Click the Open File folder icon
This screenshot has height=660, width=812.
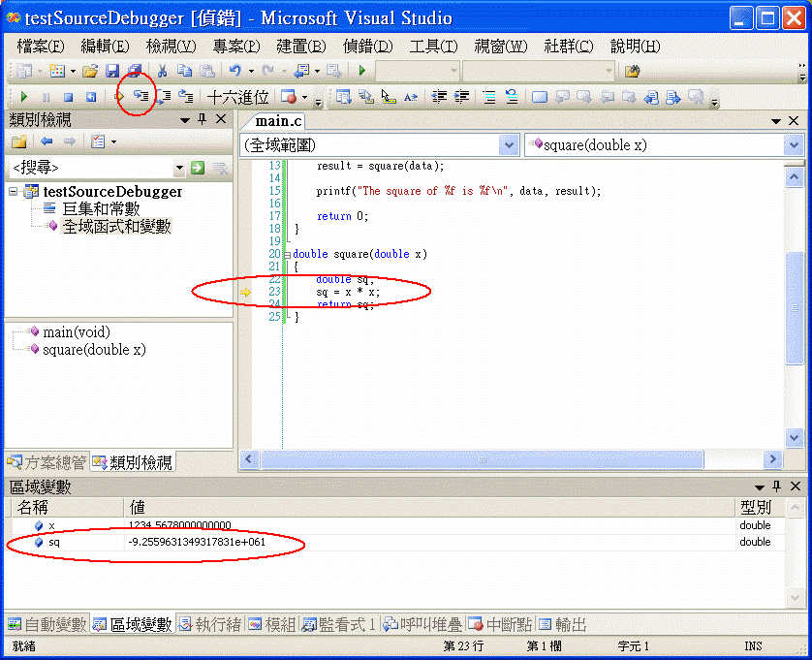pos(90,71)
